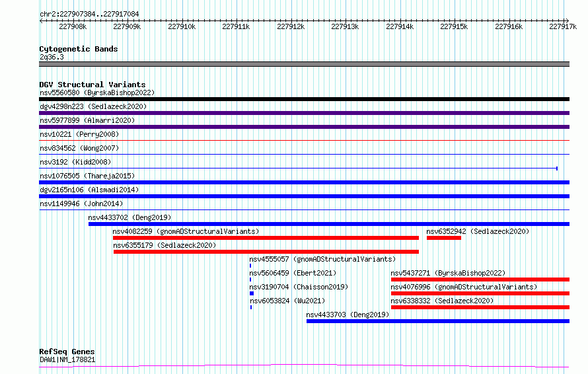Click the red nsv4076996 variant bar

(x=480, y=293)
